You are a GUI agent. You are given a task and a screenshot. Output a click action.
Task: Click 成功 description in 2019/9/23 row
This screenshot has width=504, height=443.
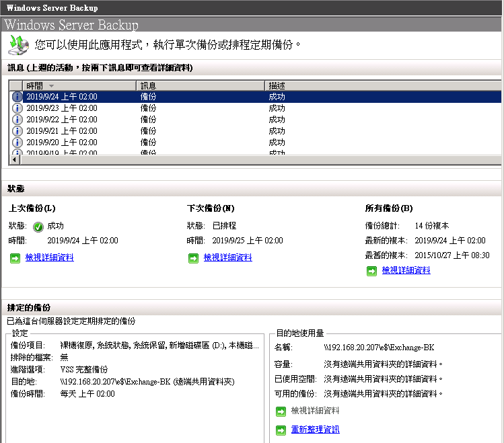click(x=277, y=108)
